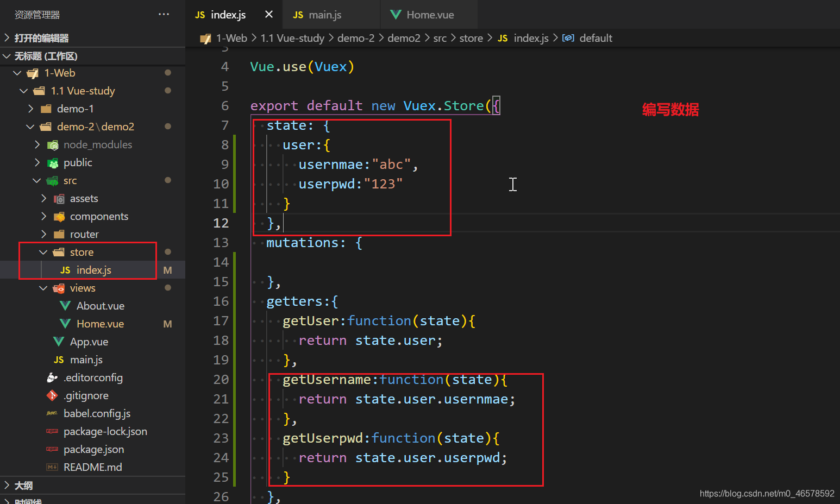
Task: Click the components folder icon
Action: click(x=59, y=217)
